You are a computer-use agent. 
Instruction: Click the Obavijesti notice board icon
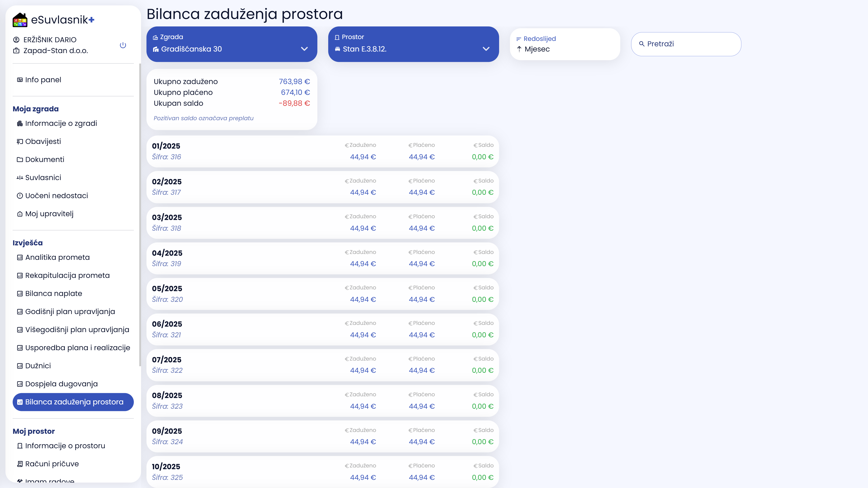click(x=20, y=141)
